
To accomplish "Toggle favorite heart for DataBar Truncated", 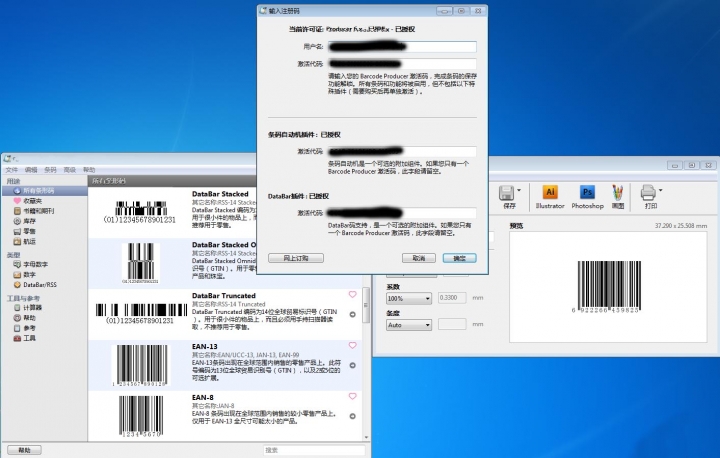I will tap(352, 295).
